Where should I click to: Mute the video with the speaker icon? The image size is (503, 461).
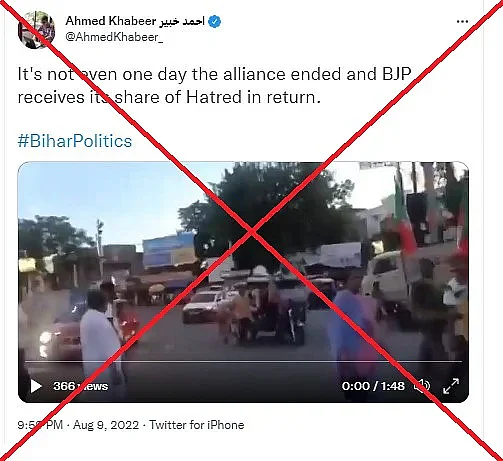pyautogui.click(x=422, y=386)
